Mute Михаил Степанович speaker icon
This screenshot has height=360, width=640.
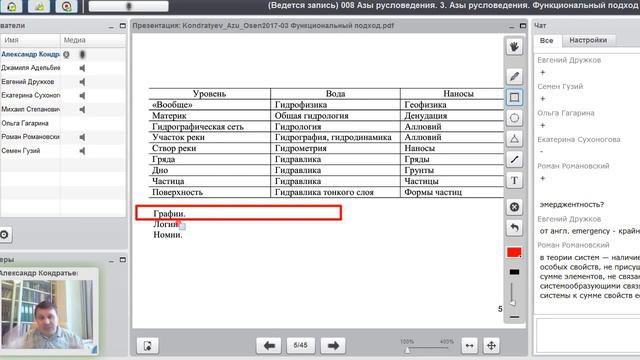click(x=82, y=109)
